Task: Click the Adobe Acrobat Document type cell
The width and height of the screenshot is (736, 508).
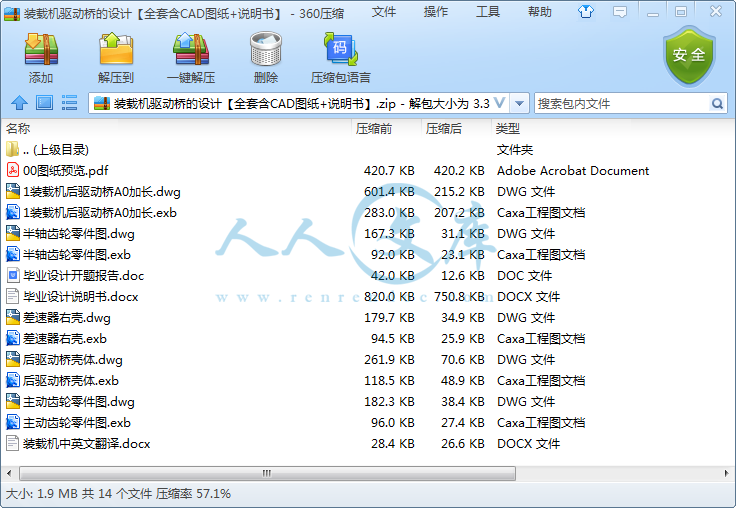Action: coord(573,170)
